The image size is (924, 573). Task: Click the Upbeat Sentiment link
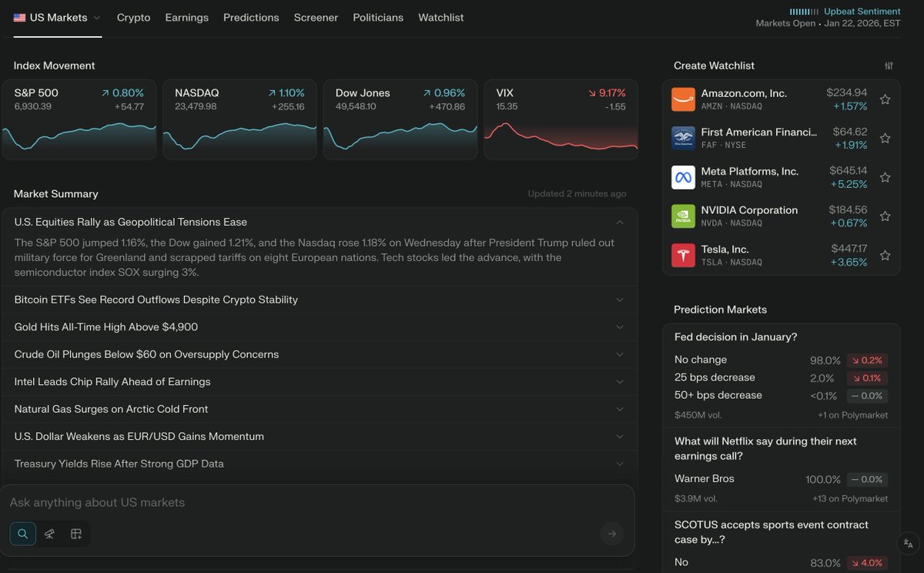click(x=862, y=11)
